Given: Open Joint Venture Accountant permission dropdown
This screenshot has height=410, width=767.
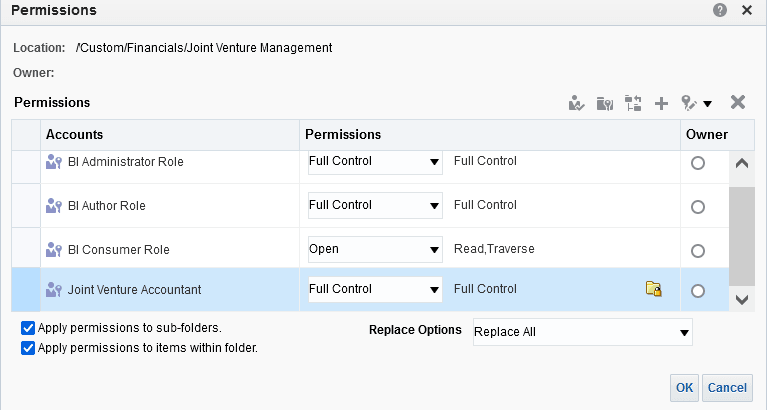Looking at the screenshot, I should [x=434, y=290].
